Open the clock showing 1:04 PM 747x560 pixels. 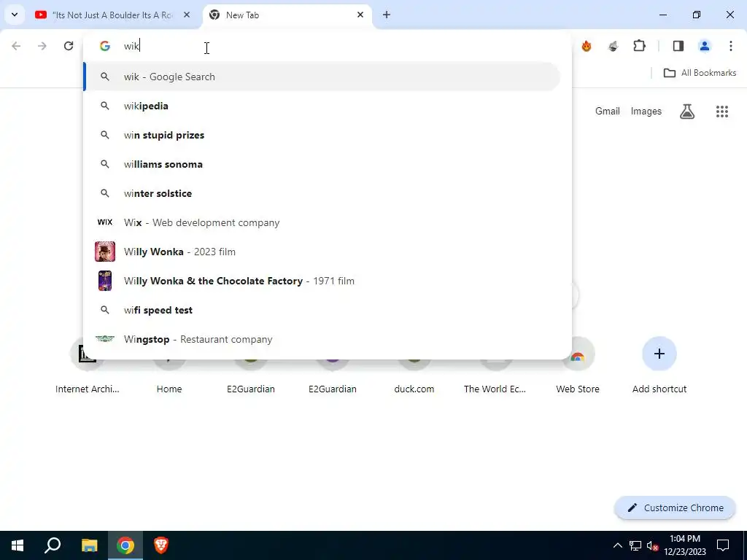point(685,545)
